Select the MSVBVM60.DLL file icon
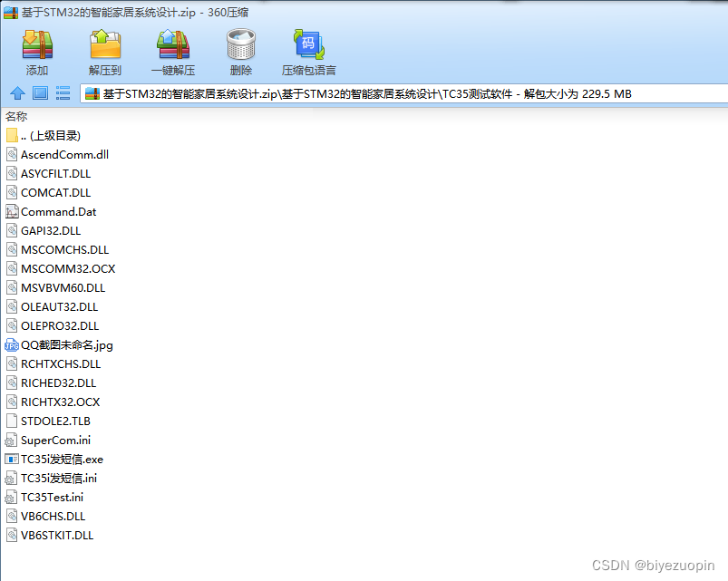728x581 pixels. 12,287
